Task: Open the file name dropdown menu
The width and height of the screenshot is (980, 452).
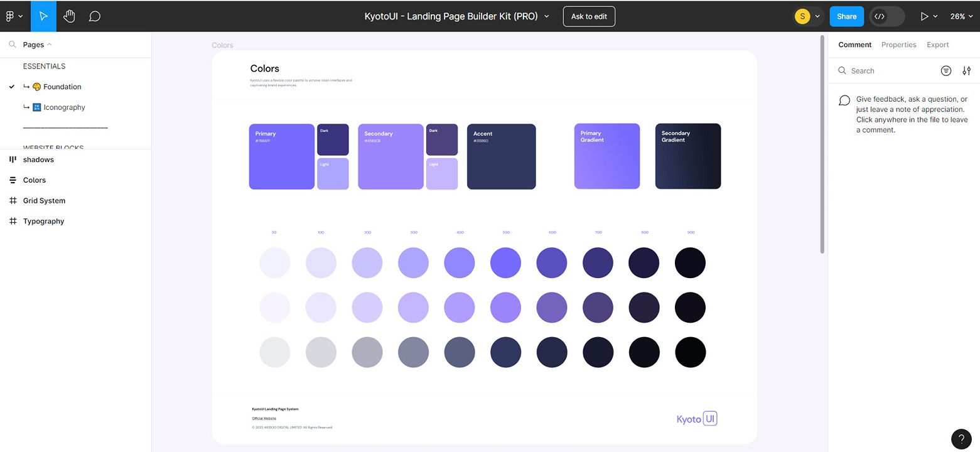Action: coord(546,16)
